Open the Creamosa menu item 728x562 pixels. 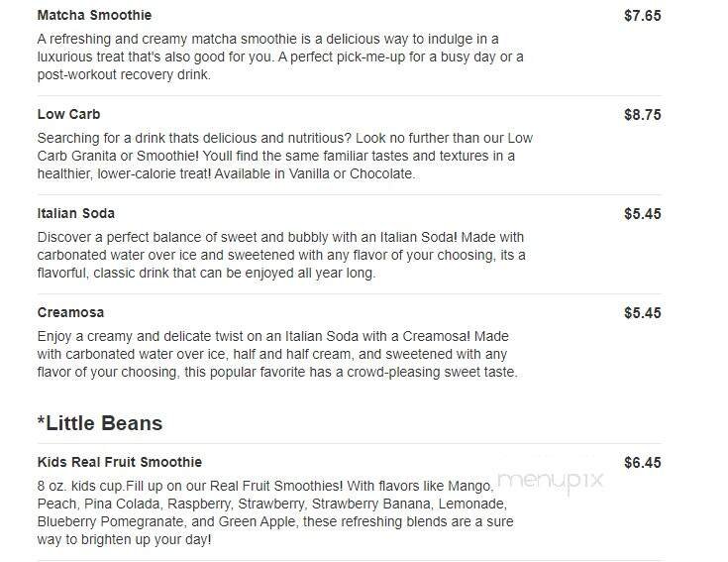click(70, 313)
